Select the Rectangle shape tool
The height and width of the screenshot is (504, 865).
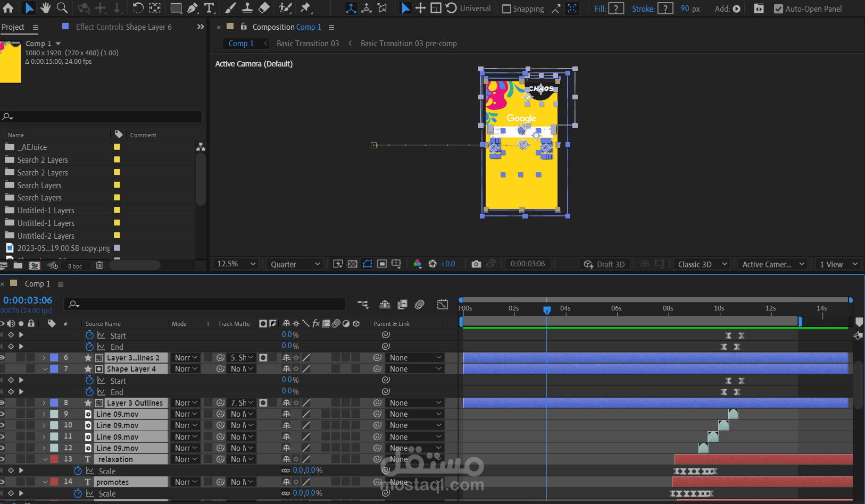coord(176,8)
